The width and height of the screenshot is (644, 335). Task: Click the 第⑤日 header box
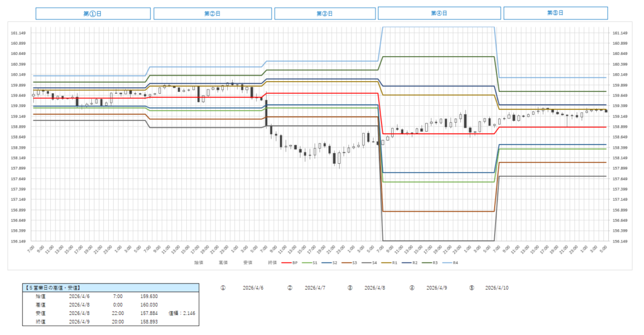[x=555, y=13]
